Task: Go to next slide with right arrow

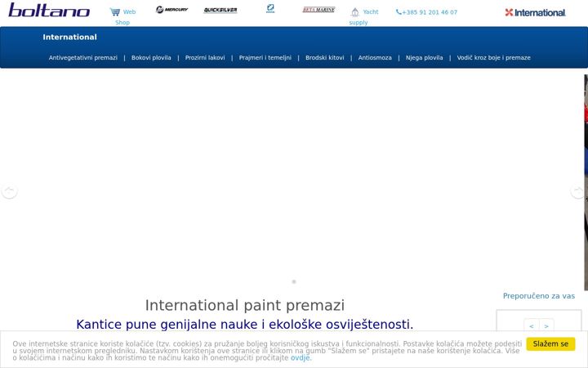Action: tap(578, 191)
